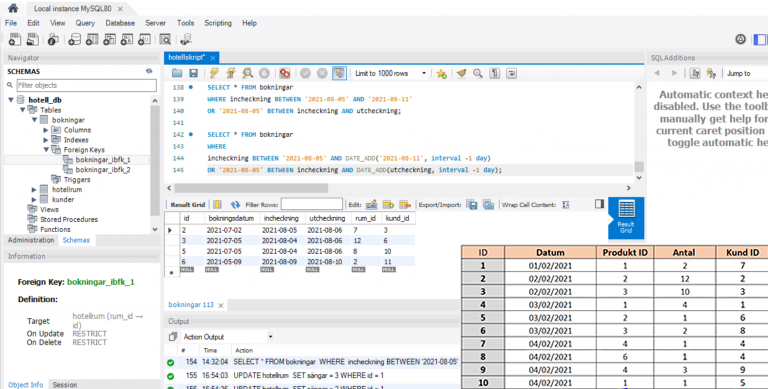
Task: Create a new SQL tab for queries
Action: click(15, 40)
